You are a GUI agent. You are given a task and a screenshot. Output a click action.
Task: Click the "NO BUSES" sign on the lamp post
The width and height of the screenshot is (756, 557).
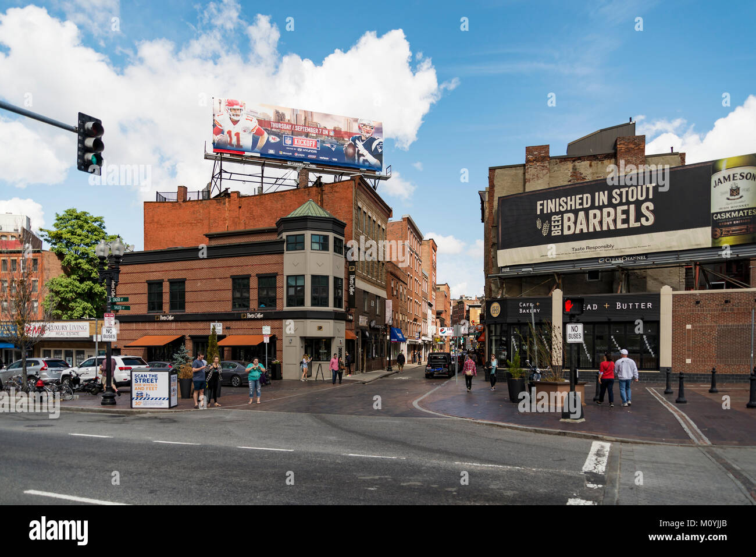tap(109, 334)
